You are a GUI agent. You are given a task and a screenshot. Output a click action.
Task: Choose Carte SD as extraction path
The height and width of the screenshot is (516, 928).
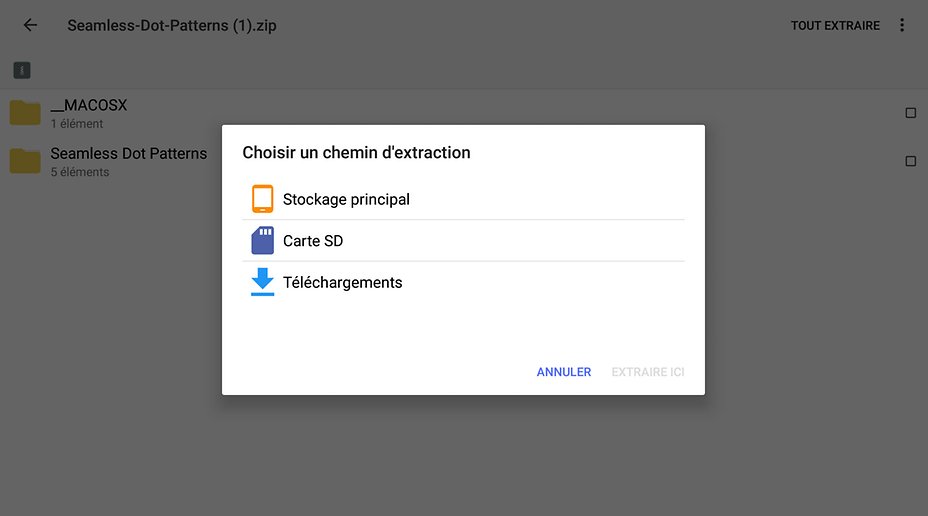463,240
